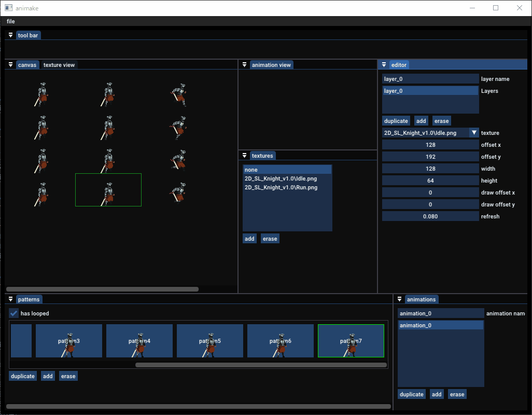532x415 pixels.
Task: Select layer_0 in the Layers list
Action: (430, 91)
